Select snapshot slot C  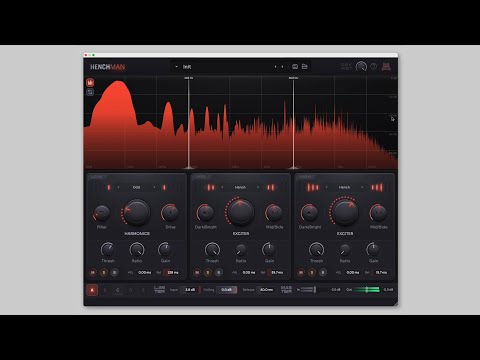coord(117,290)
